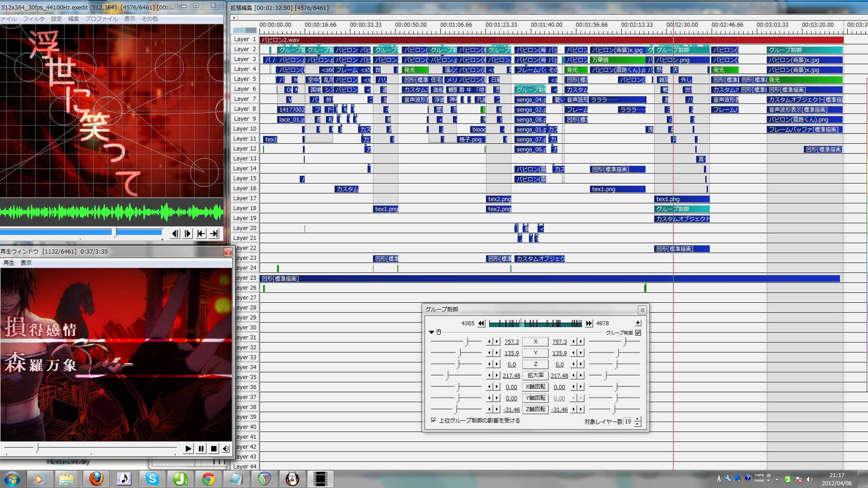This screenshot has width=868, height=488.
Task: Toggle Layer 5 visibility button
Action: [245, 79]
